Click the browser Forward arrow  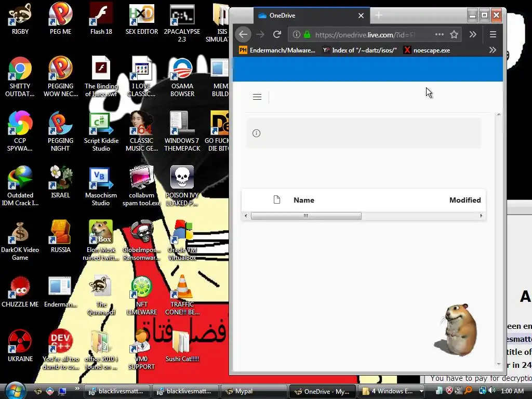pyautogui.click(x=260, y=34)
